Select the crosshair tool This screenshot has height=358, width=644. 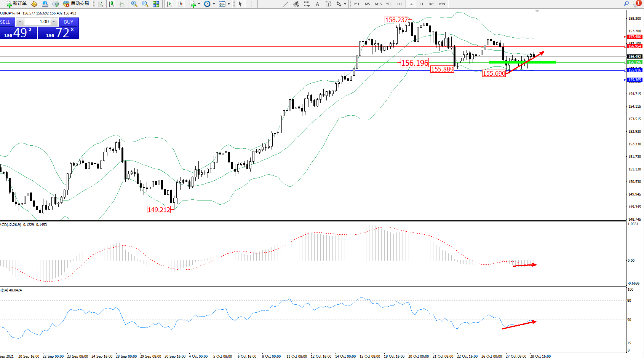[x=251, y=4]
